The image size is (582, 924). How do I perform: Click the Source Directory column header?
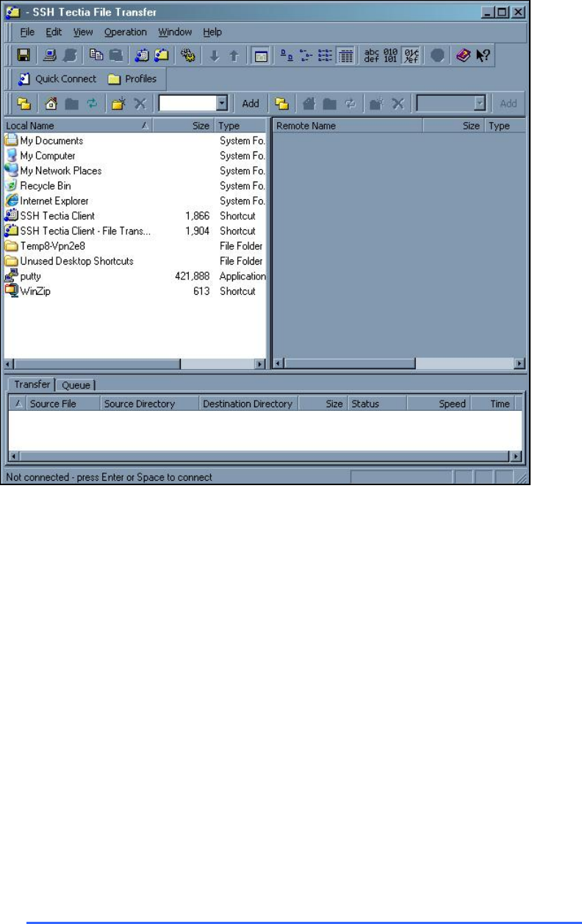(x=150, y=404)
